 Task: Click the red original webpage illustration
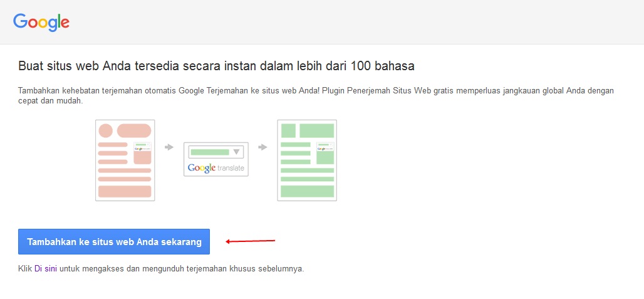pos(125,160)
